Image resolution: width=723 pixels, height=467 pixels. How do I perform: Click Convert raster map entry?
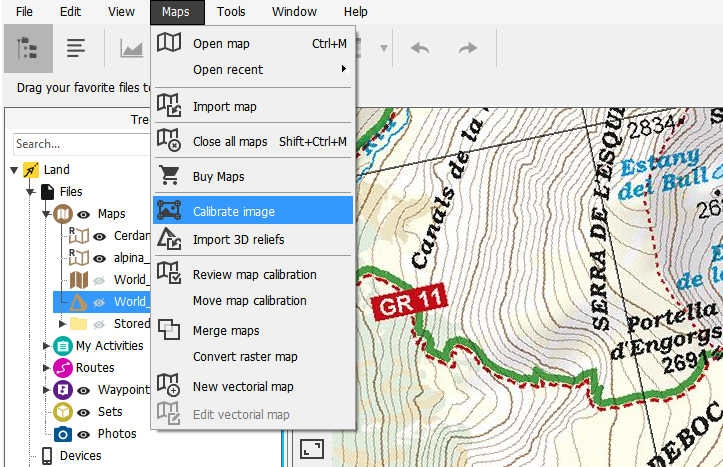coord(245,356)
